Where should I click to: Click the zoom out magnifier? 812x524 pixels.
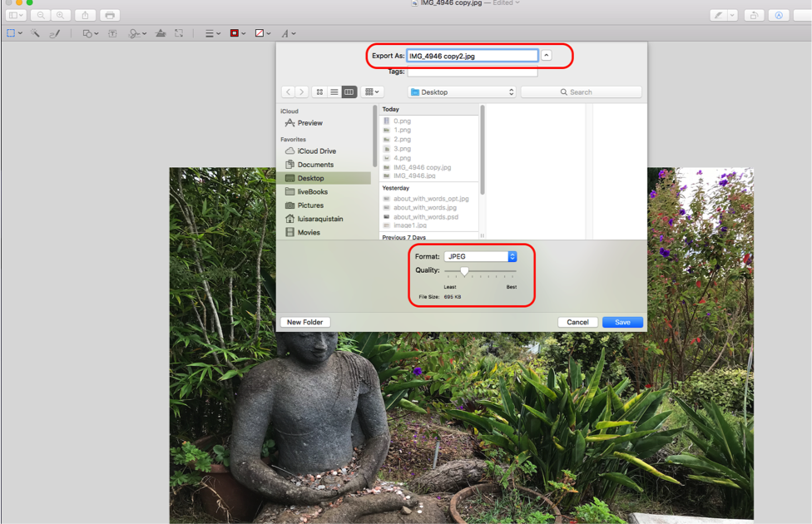(x=41, y=16)
